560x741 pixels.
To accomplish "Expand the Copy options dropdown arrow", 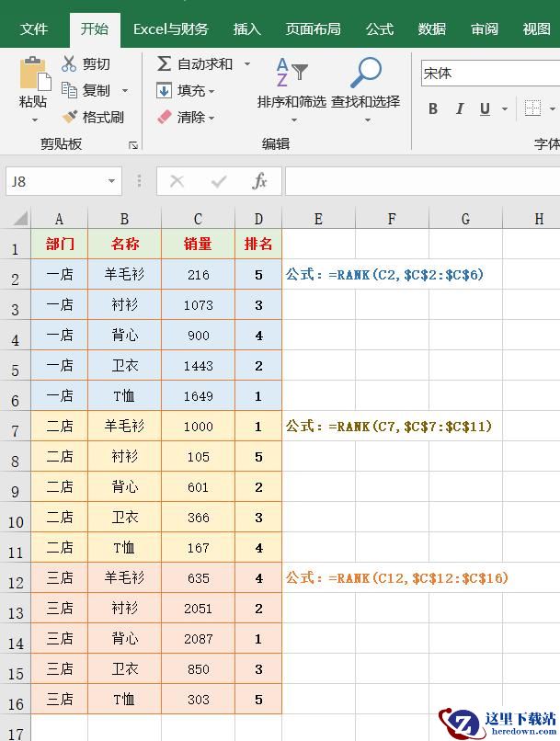I will 125,90.
